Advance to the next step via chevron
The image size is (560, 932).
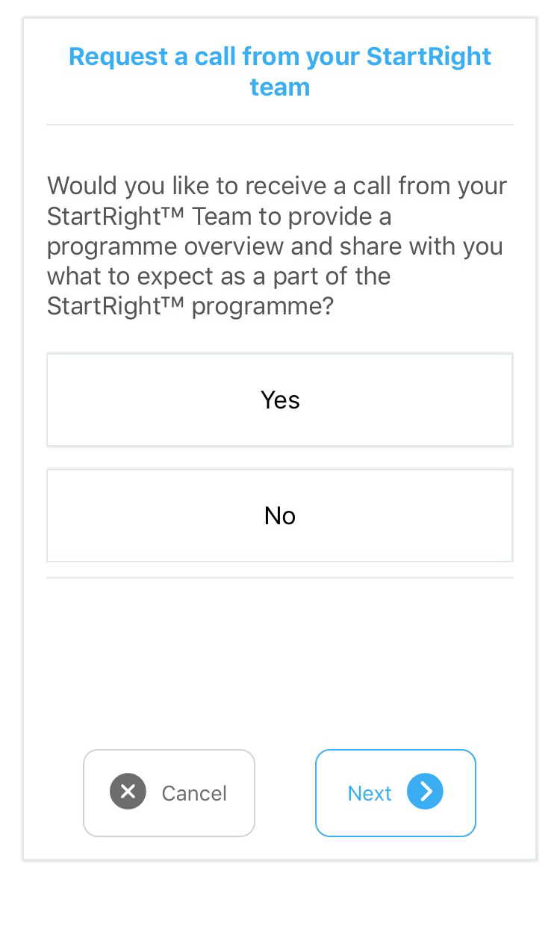point(425,792)
